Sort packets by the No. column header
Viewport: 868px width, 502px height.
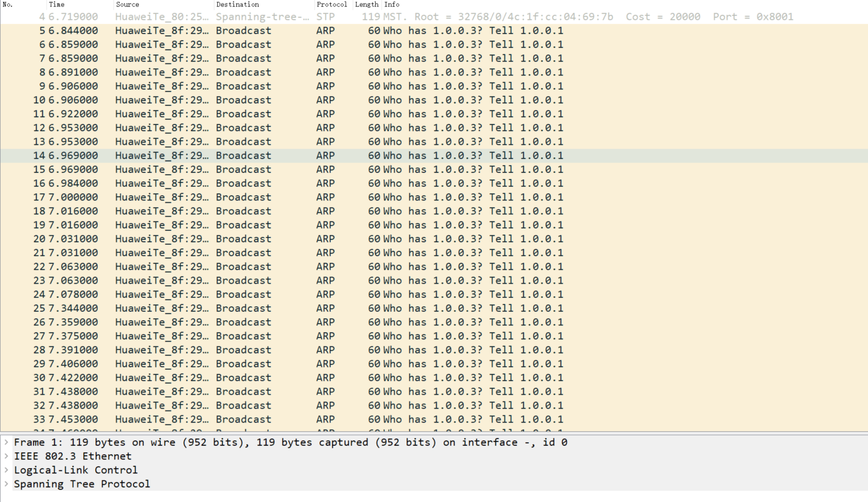[24, 4]
